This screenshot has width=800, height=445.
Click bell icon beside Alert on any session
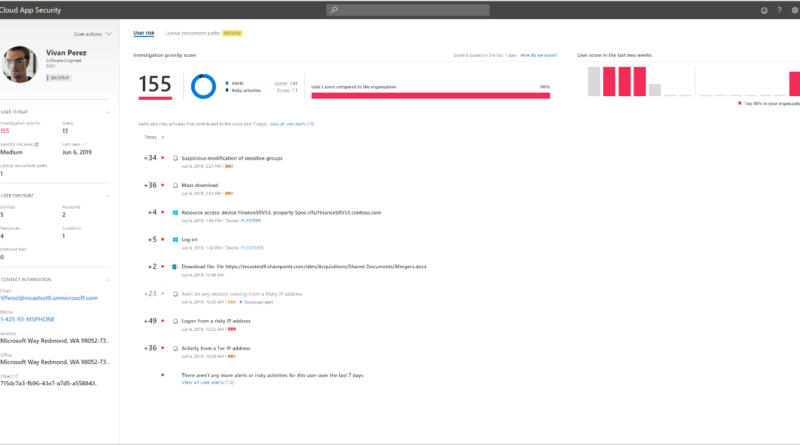click(x=176, y=294)
